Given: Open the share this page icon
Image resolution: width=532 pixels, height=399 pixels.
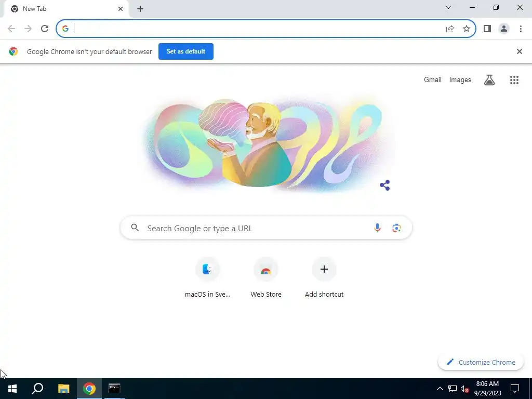Looking at the screenshot, I should (x=450, y=29).
